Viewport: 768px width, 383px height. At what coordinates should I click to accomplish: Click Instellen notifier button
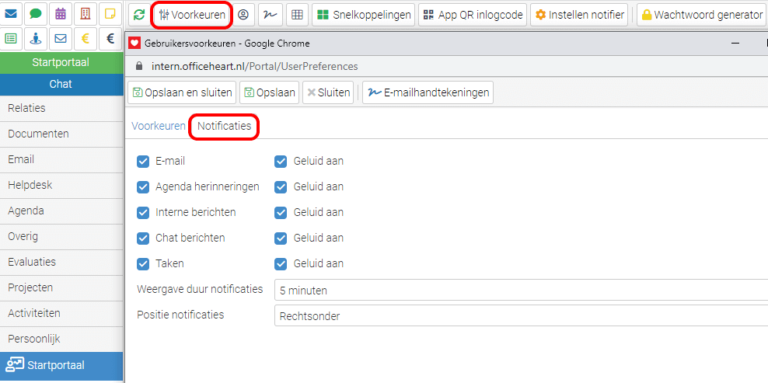pos(579,15)
